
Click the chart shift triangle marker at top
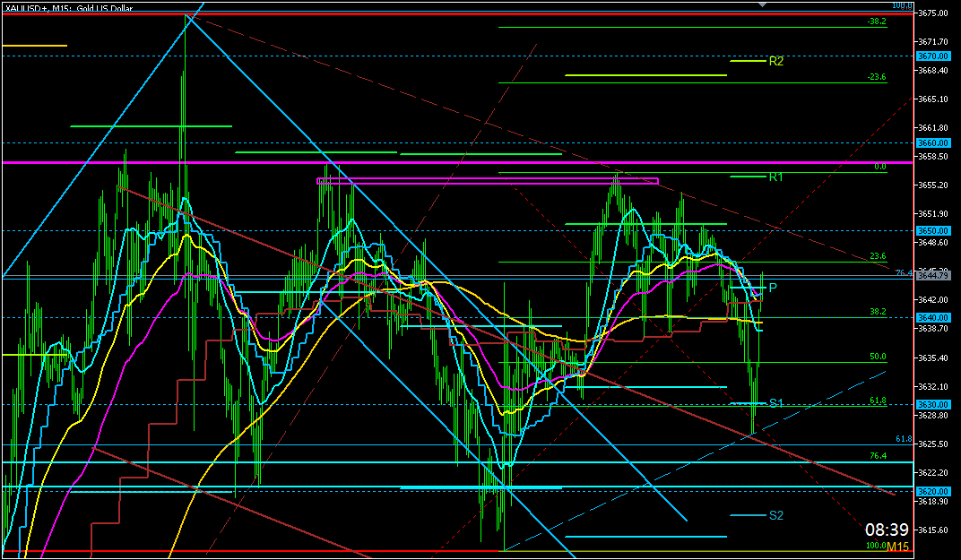(x=763, y=4)
